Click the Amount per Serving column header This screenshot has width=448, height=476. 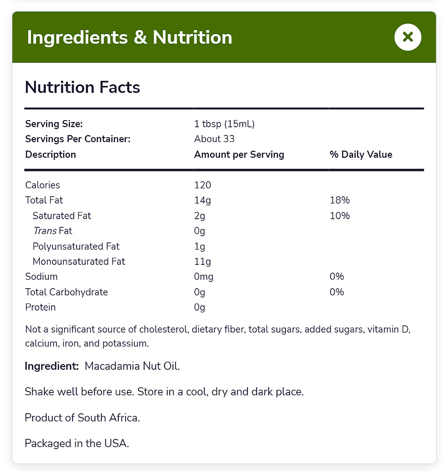[x=239, y=154]
